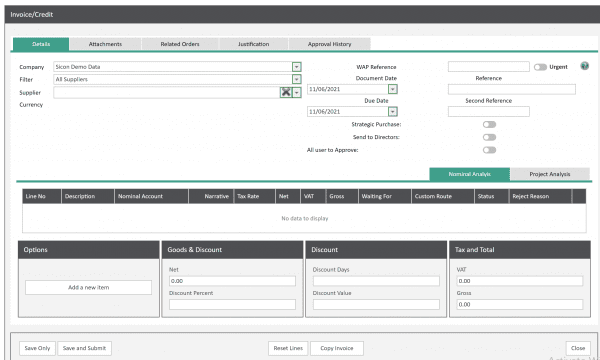Click the Reject Reason column header
Viewport: 600px width, 360px height.
(x=540, y=196)
